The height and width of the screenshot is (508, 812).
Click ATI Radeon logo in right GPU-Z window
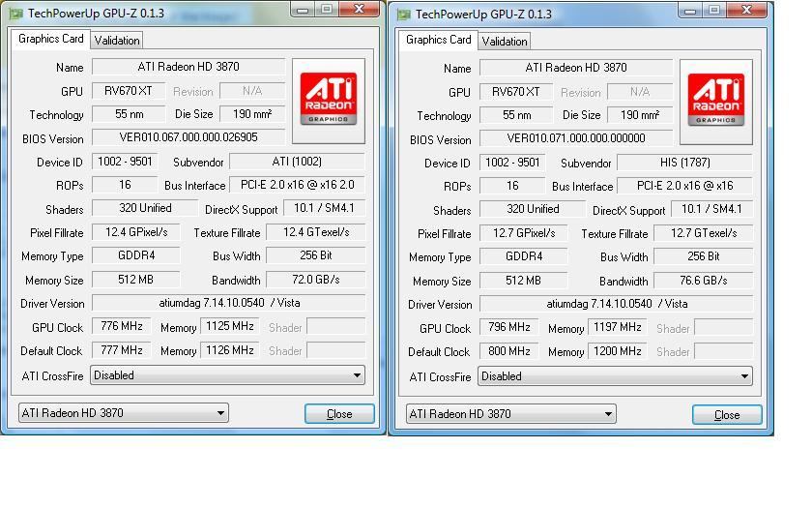pyautogui.click(x=715, y=101)
